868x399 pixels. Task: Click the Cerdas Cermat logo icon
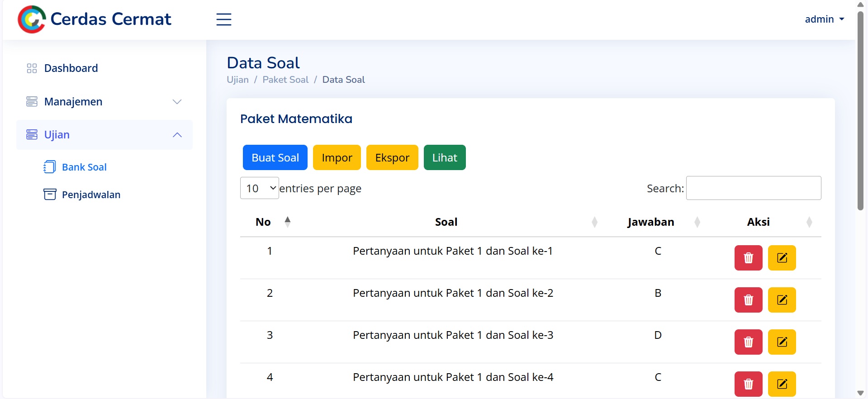tap(32, 19)
